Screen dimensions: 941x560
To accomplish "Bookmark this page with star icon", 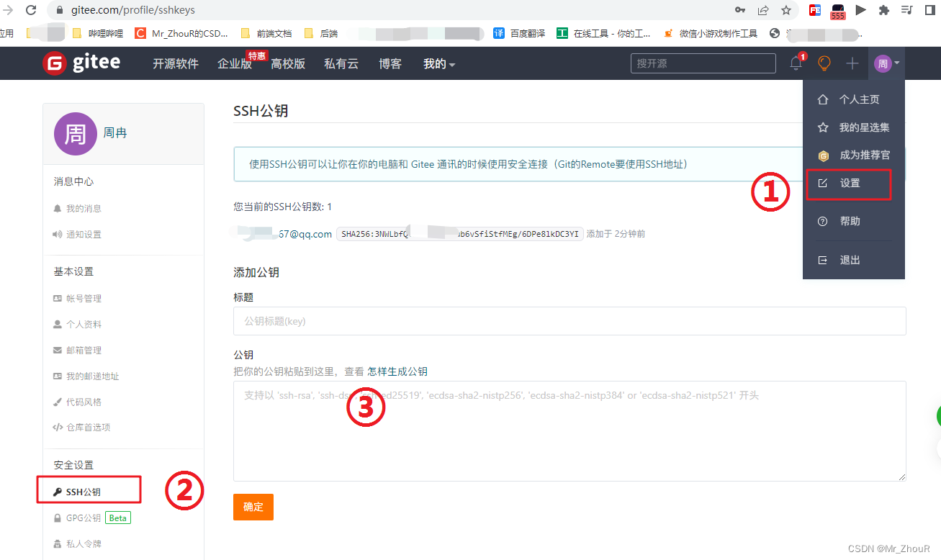I will point(786,10).
